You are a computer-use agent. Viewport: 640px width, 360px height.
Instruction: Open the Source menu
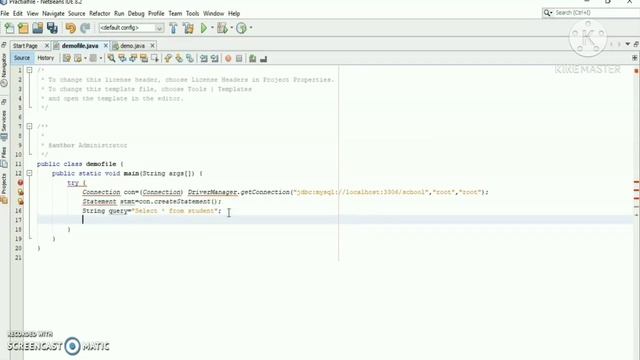77,13
